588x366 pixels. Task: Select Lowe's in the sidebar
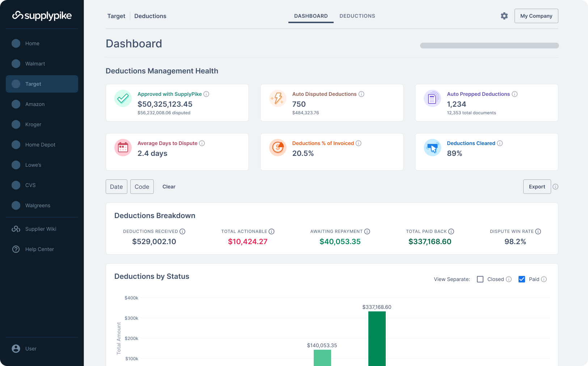(42, 165)
